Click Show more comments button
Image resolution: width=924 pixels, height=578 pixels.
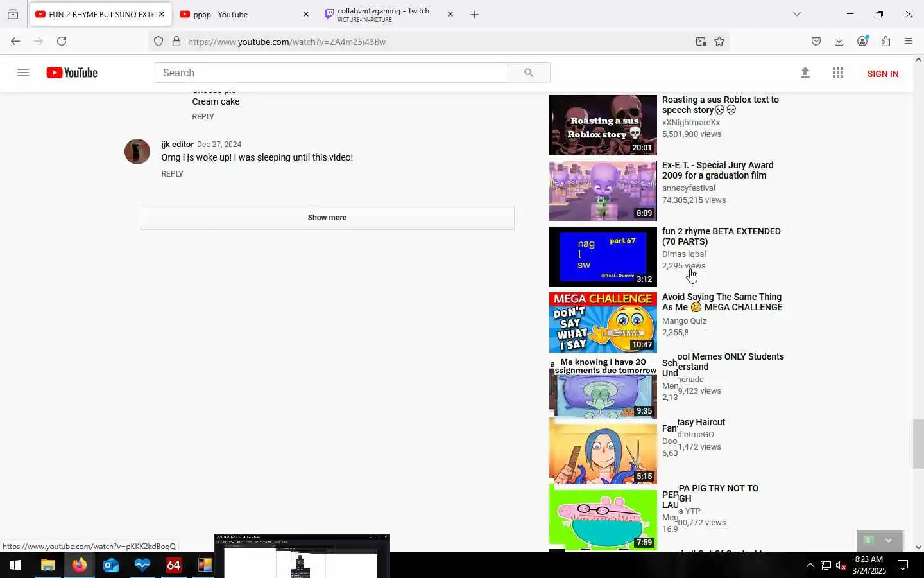pyautogui.click(x=327, y=218)
